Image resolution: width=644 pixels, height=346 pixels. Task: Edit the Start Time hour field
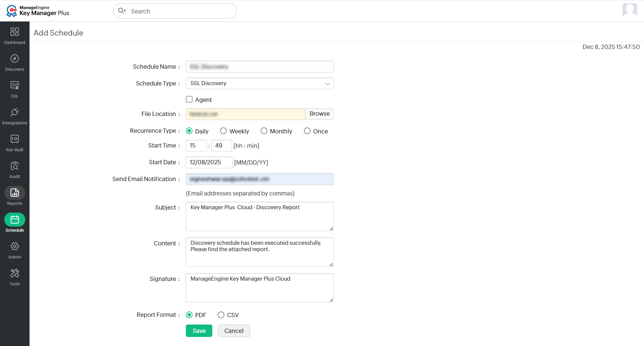click(x=196, y=146)
